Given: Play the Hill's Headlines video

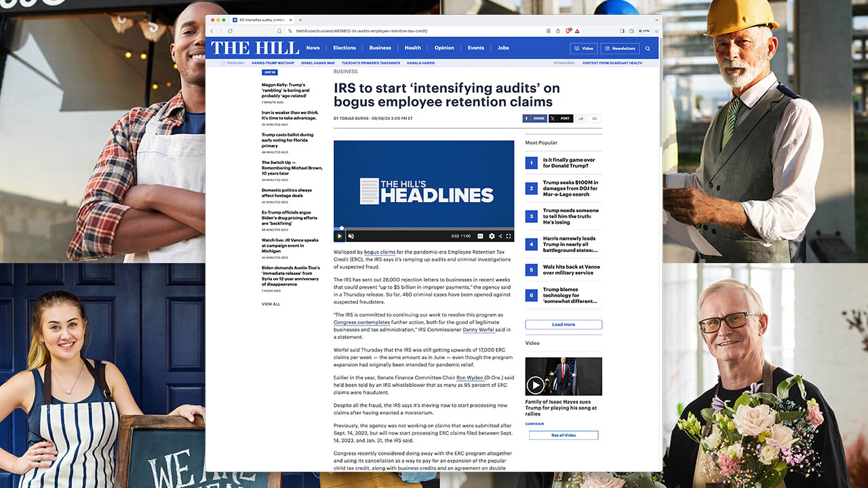Looking at the screenshot, I should point(340,236).
